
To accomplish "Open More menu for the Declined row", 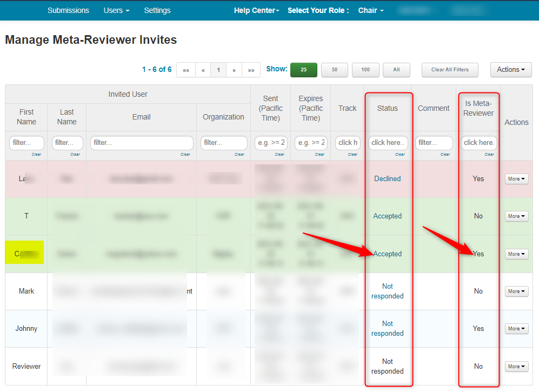I will click(516, 179).
